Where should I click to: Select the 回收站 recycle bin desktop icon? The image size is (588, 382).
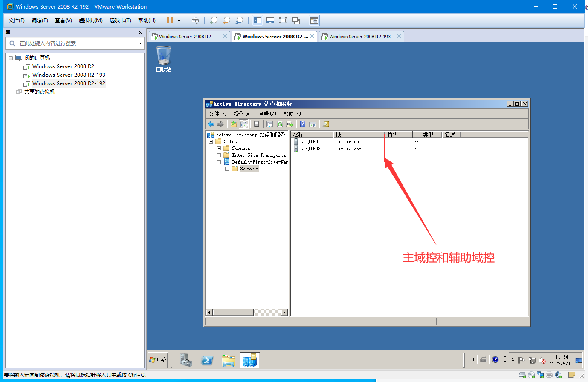[x=164, y=60]
